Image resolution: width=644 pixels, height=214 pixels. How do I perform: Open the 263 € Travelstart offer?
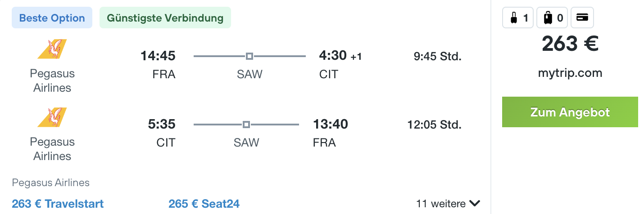coord(58,204)
